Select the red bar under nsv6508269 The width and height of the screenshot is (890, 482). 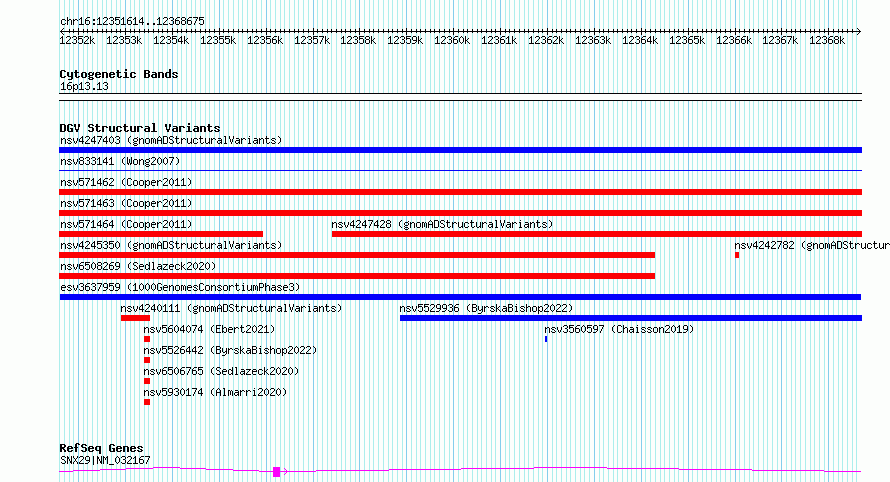point(357,276)
